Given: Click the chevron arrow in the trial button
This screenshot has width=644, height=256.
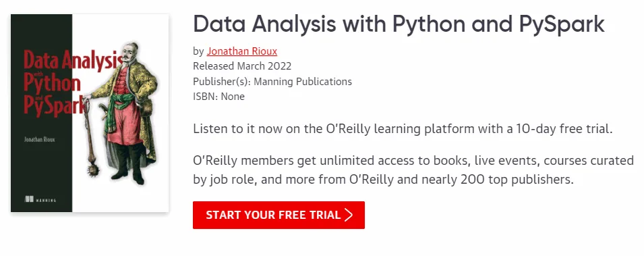Looking at the screenshot, I should pyautogui.click(x=349, y=215).
